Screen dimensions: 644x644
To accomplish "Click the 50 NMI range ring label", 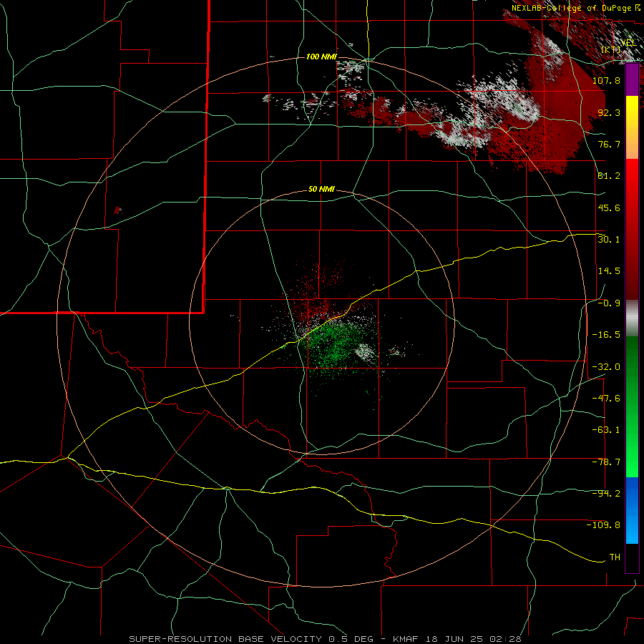I will click(321, 190).
